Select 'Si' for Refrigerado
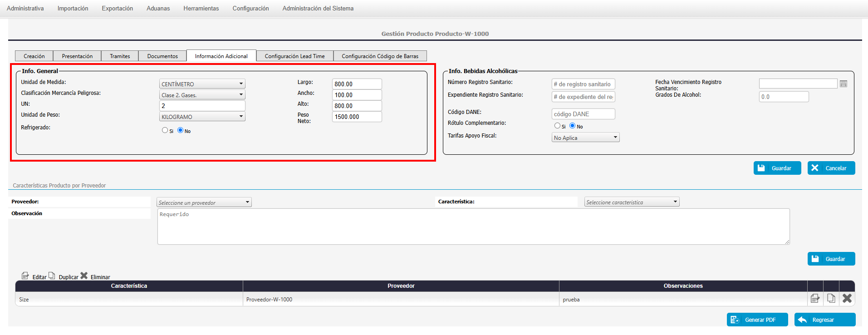 pyautogui.click(x=165, y=130)
